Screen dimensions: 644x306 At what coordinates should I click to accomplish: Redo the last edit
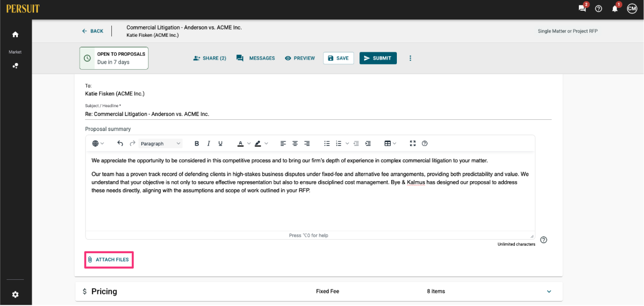132,144
